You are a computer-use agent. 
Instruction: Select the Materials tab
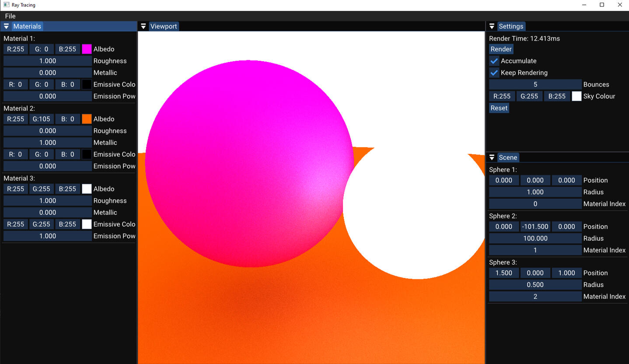click(x=27, y=26)
